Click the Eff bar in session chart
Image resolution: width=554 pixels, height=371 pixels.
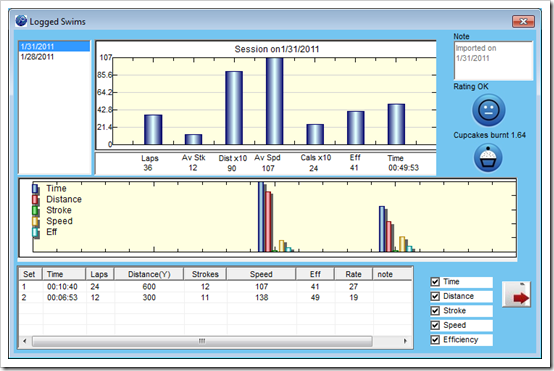point(355,128)
